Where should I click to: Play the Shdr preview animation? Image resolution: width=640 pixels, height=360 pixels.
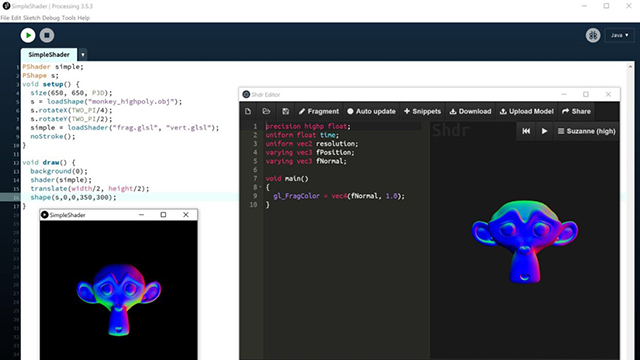[544, 131]
